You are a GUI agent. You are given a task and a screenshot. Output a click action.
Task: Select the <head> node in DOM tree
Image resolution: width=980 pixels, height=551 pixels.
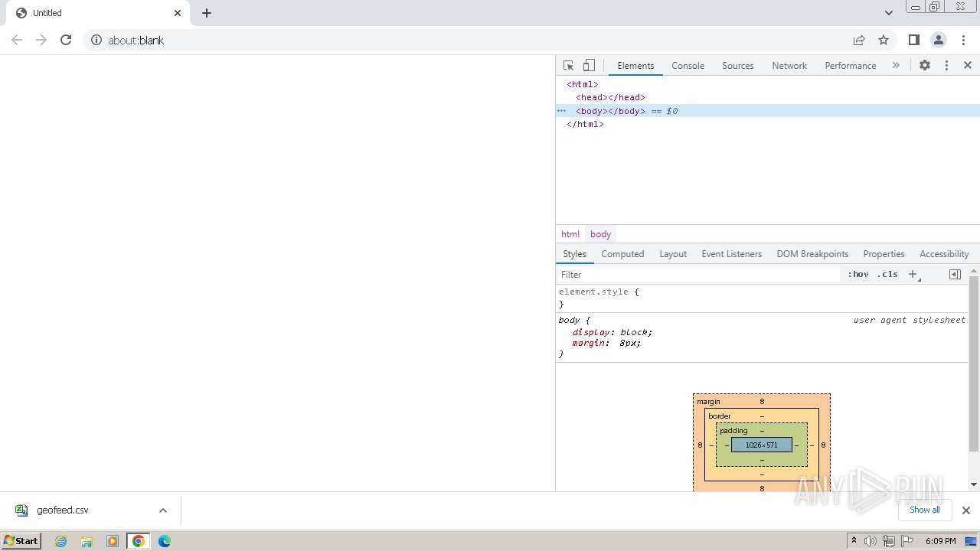coord(610,98)
